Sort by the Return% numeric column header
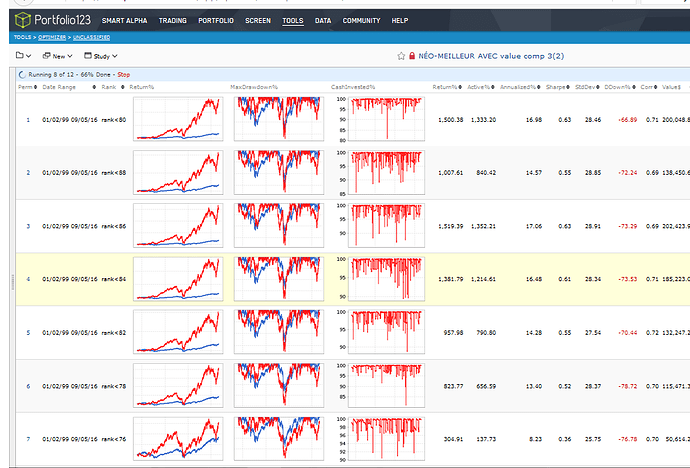690x468 pixels. tap(447, 87)
